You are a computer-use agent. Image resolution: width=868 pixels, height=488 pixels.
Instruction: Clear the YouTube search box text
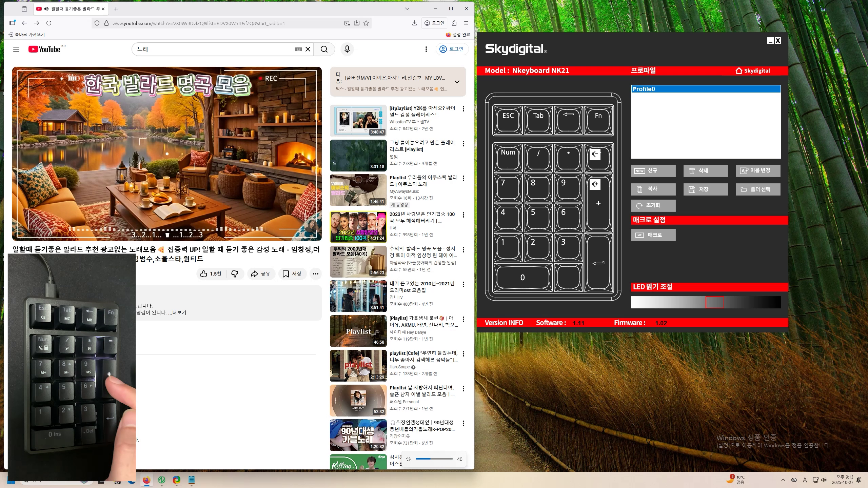pyautogui.click(x=308, y=49)
